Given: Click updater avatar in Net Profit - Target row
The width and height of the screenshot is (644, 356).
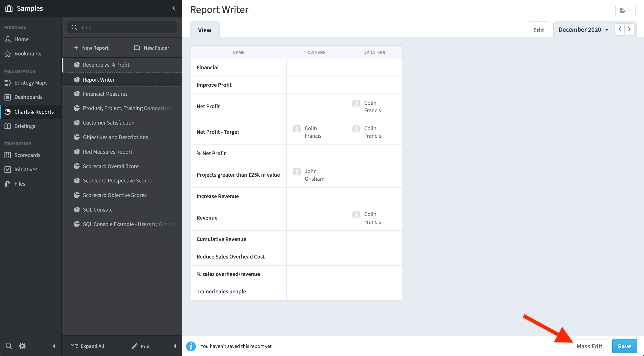Looking at the screenshot, I should [x=356, y=129].
